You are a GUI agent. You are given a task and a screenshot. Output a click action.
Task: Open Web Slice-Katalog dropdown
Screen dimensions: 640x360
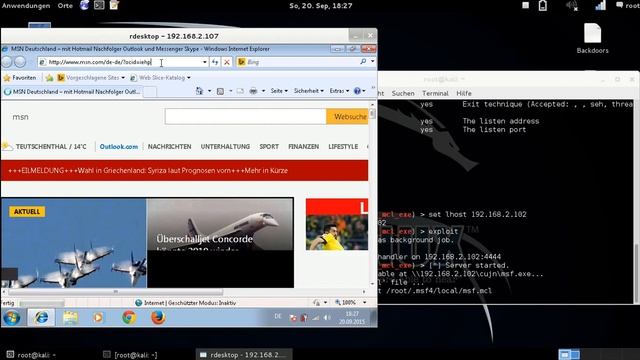pyautogui.click(x=160, y=78)
